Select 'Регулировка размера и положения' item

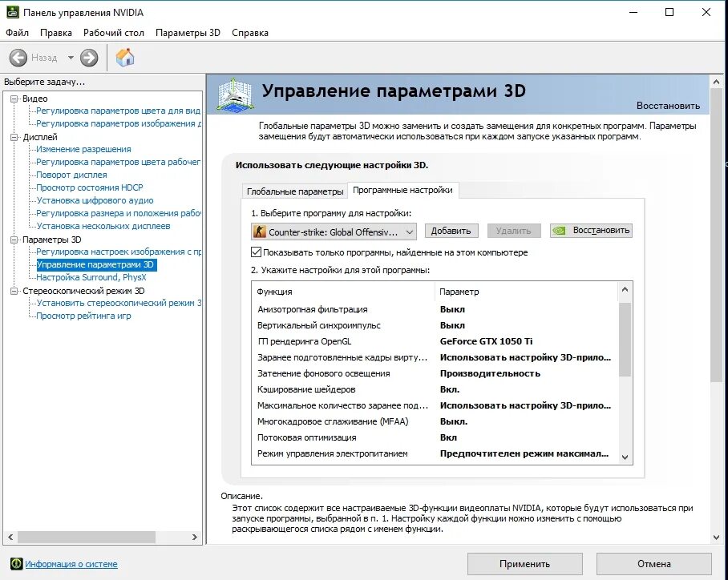click(119, 213)
